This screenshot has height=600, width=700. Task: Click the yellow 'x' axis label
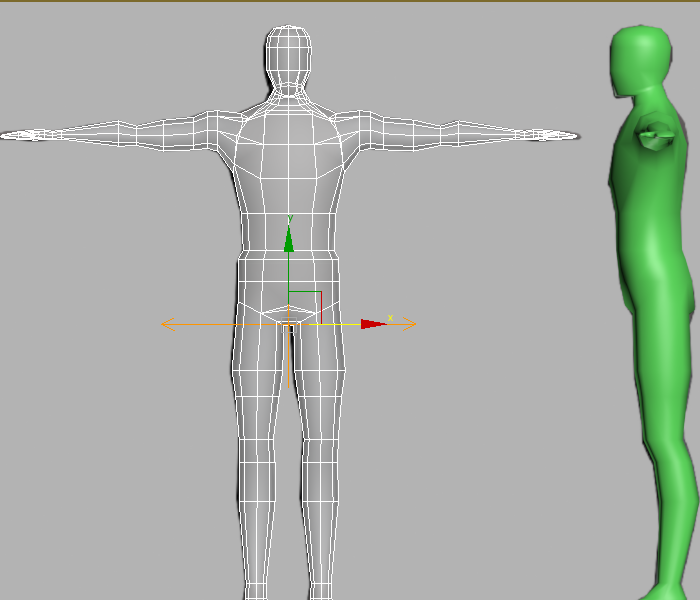click(x=391, y=318)
